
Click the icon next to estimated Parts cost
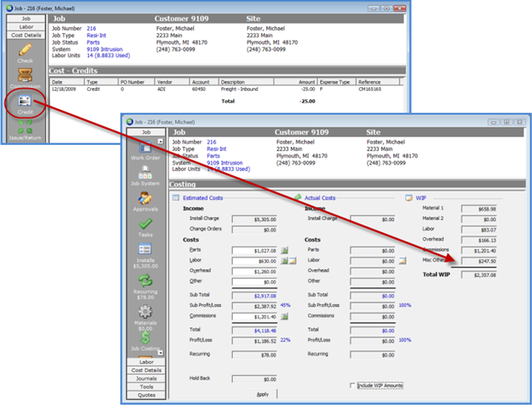pos(285,251)
